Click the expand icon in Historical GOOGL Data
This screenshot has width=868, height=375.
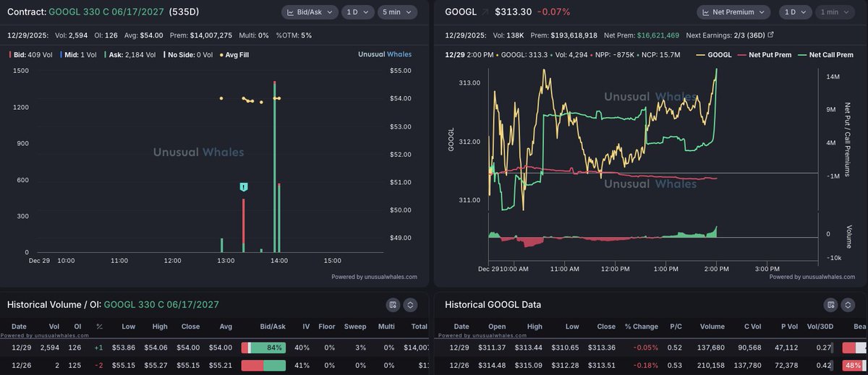click(x=848, y=305)
